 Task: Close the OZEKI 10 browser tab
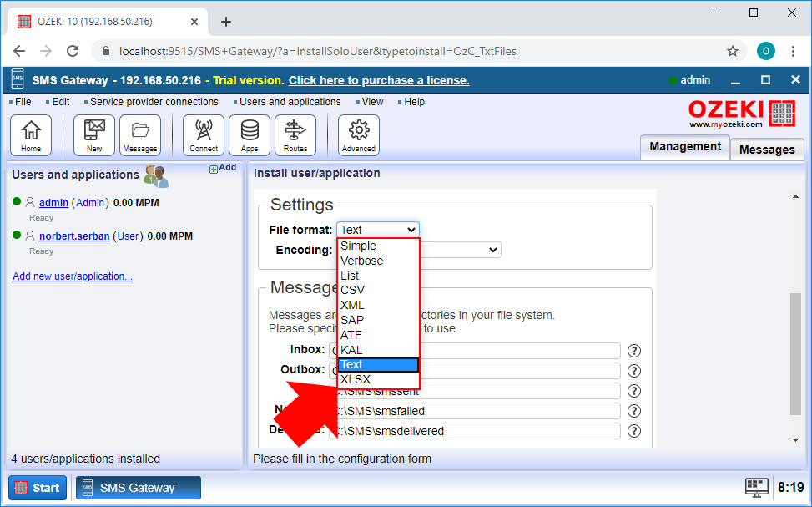click(194, 22)
